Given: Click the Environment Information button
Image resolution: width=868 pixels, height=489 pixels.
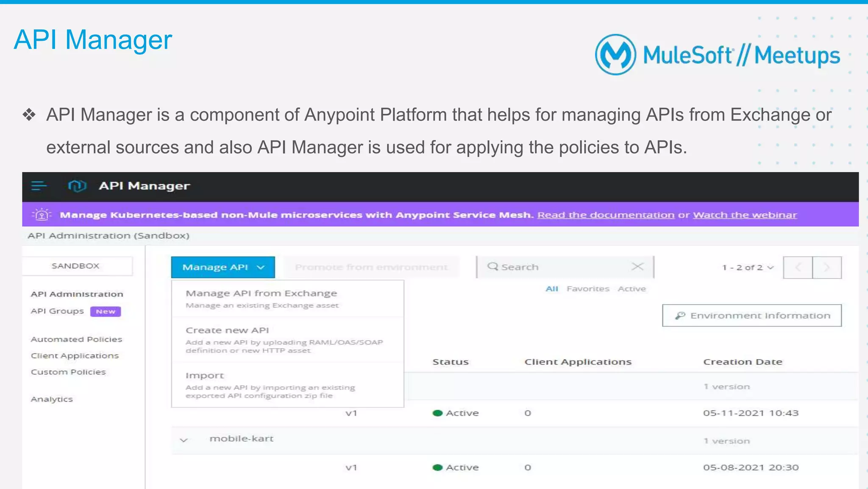Looking at the screenshot, I should 752,316.
